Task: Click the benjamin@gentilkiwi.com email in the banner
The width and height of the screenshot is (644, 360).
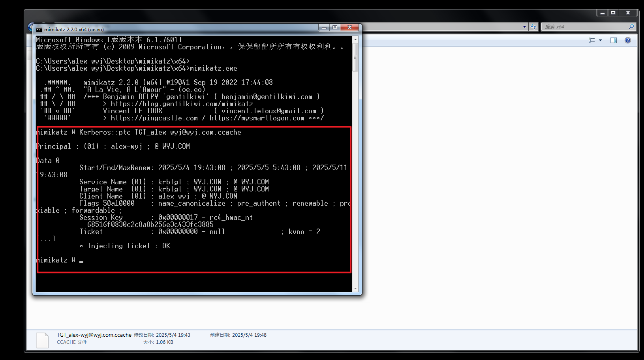Action: click(x=267, y=97)
